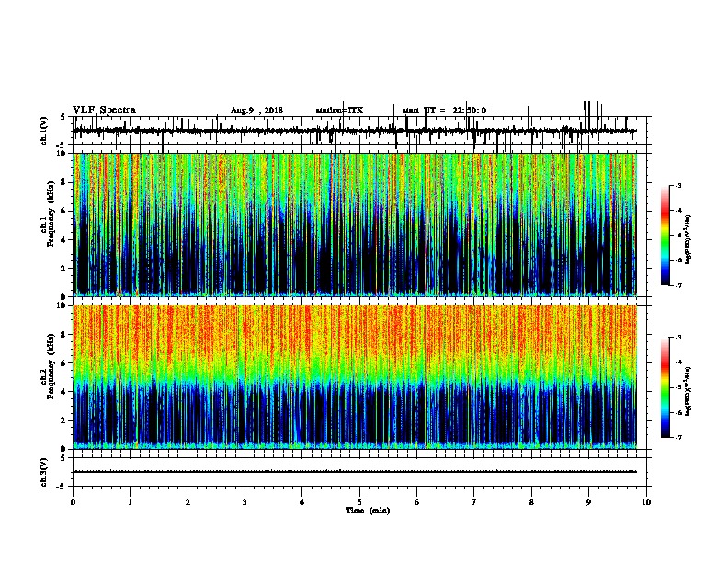
Task: Click the '-7' label on ch.2 color scale
Action: point(678,437)
